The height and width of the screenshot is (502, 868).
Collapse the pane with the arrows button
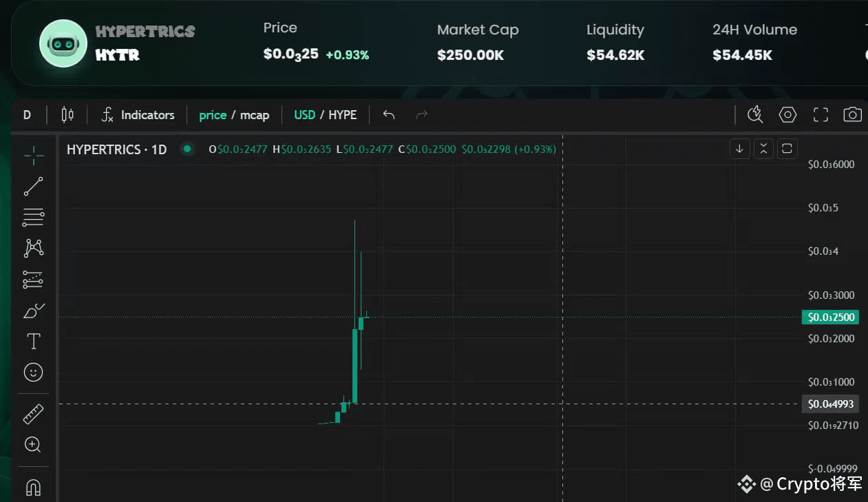coord(763,148)
